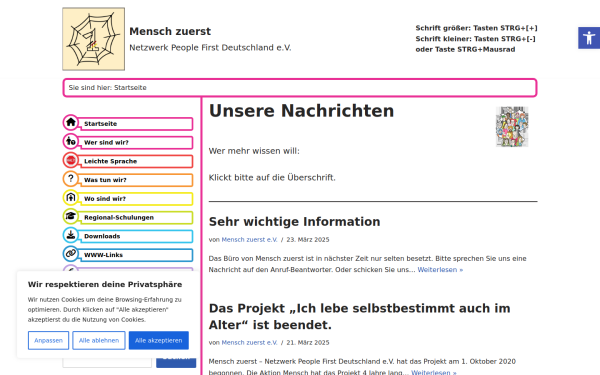Click the location icon beside Wo sind wir?
The height and width of the screenshot is (375, 600).
pos(71,197)
